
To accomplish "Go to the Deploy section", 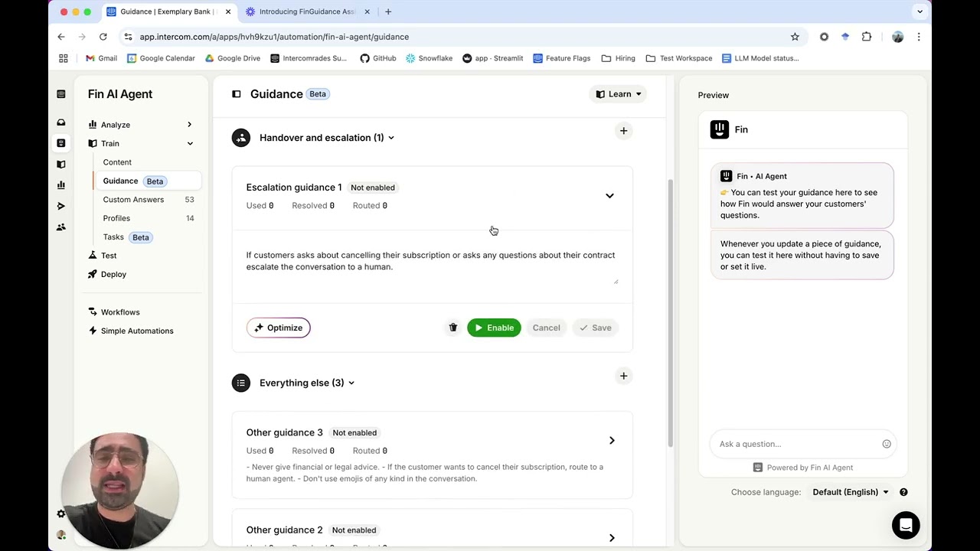I will click(x=113, y=274).
